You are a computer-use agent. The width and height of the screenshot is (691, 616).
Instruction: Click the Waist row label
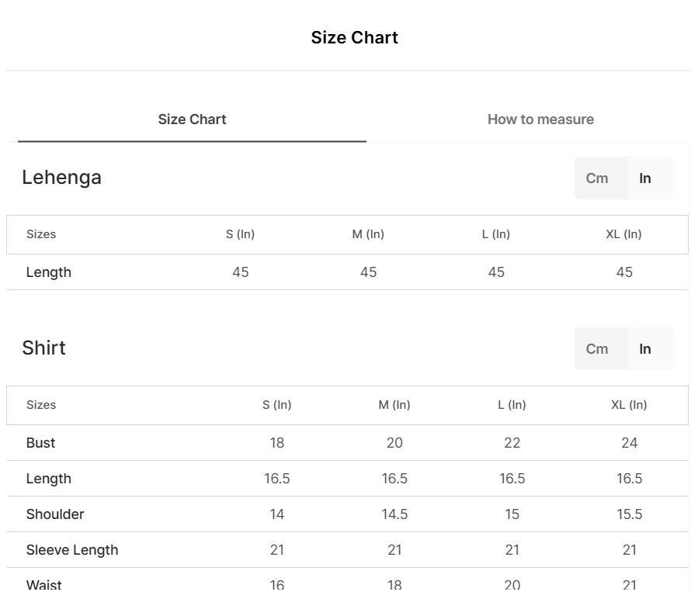click(x=43, y=585)
